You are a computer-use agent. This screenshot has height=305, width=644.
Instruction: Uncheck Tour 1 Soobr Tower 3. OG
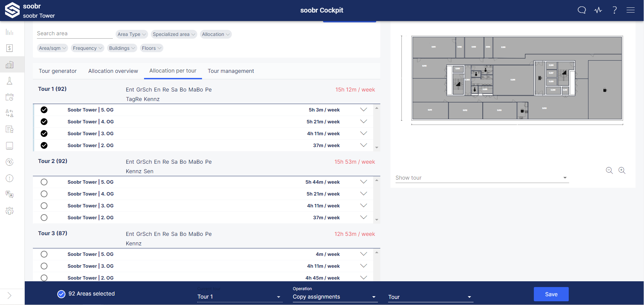pos(44,134)
